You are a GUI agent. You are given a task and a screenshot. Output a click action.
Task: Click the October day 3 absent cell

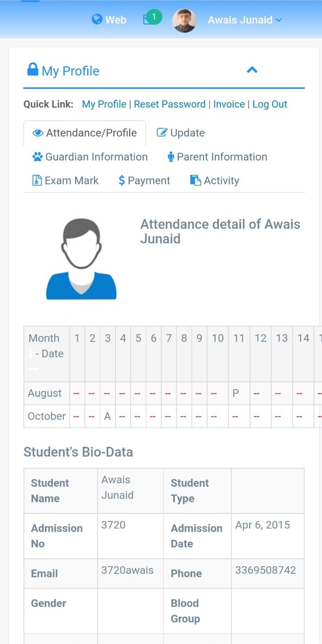coord(107,416)
